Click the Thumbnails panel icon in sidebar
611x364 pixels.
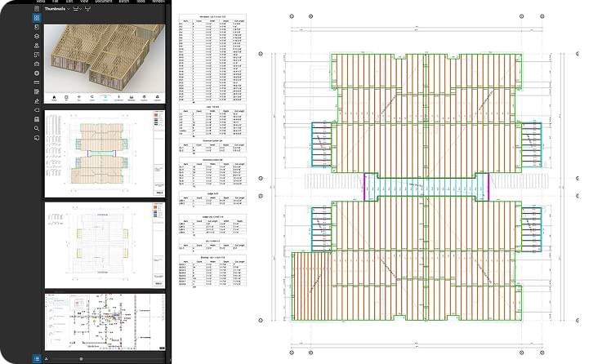click(37, 17)
